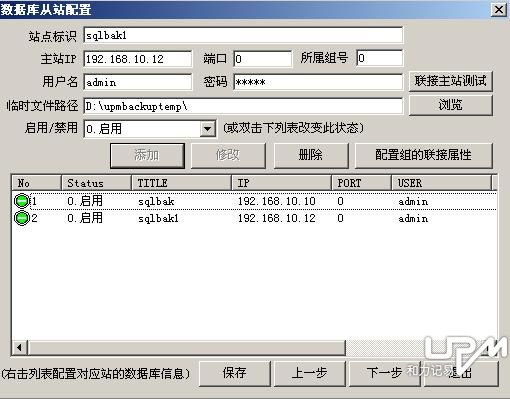Click the IP column header
Viewport: 510px width, 399px height.
281,183
